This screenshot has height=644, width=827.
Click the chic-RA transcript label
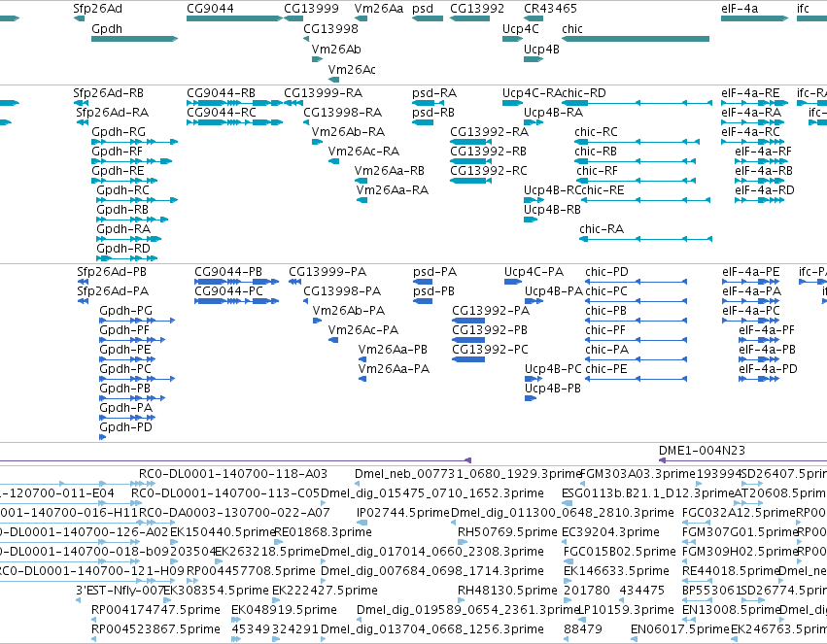[602, 229]
